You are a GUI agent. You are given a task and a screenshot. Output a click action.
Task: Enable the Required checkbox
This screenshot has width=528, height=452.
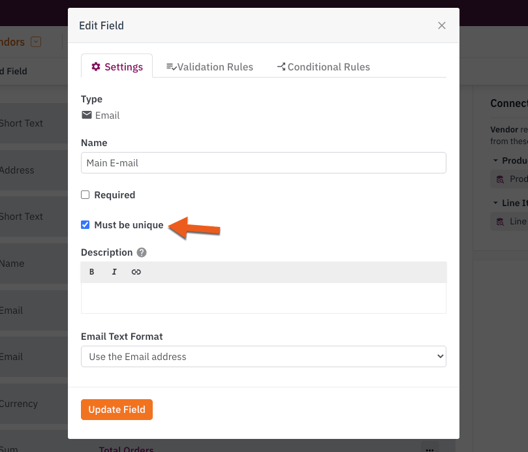coord(85,195)
